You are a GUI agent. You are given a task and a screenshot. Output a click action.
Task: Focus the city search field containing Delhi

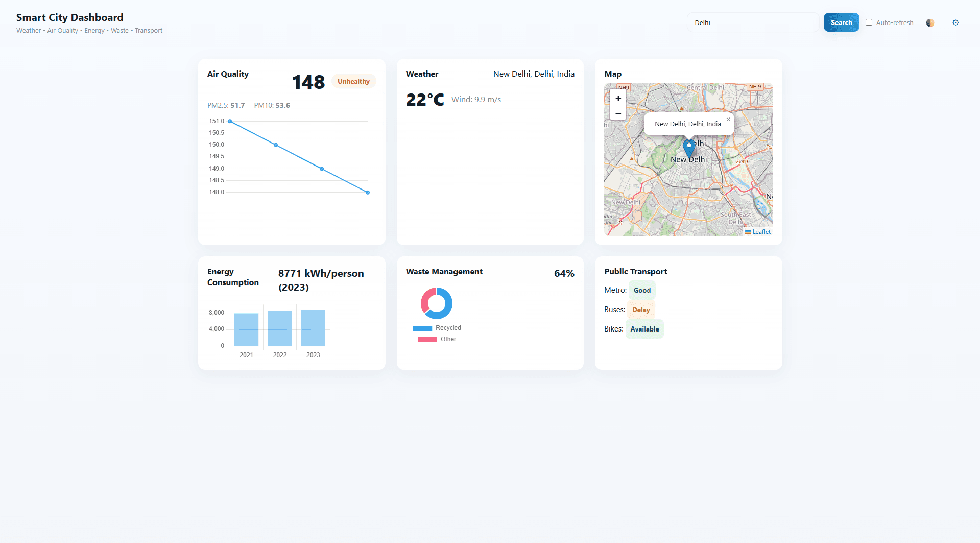pos(753,22)
